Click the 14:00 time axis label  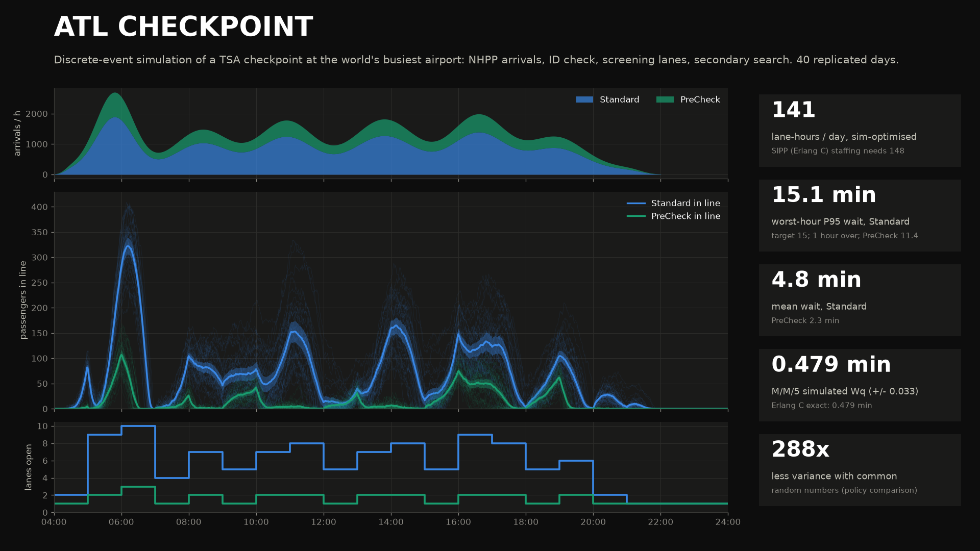point(391,522)
